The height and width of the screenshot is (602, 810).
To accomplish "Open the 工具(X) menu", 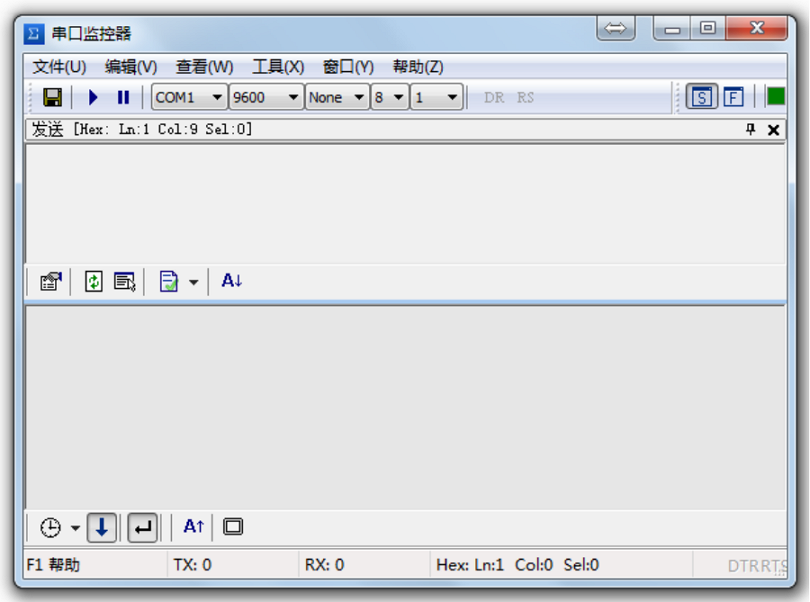I will [x=278, y=67].
